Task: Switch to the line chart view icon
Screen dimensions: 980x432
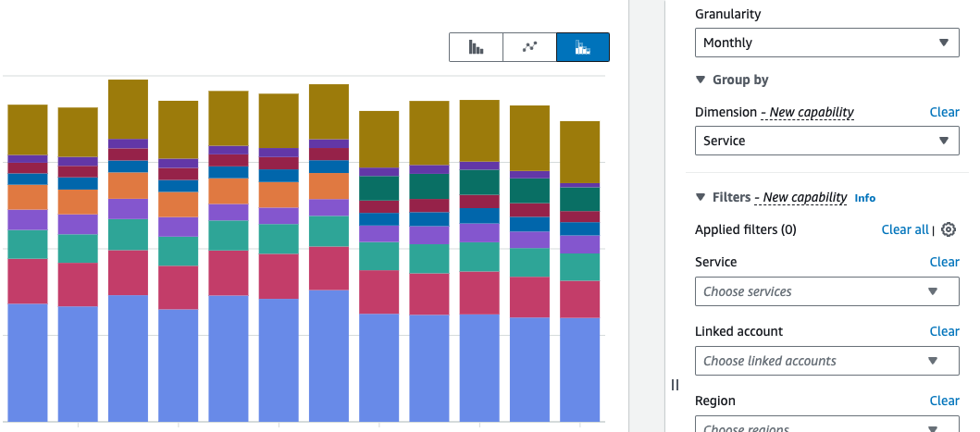Action: (x=530, y=47)
